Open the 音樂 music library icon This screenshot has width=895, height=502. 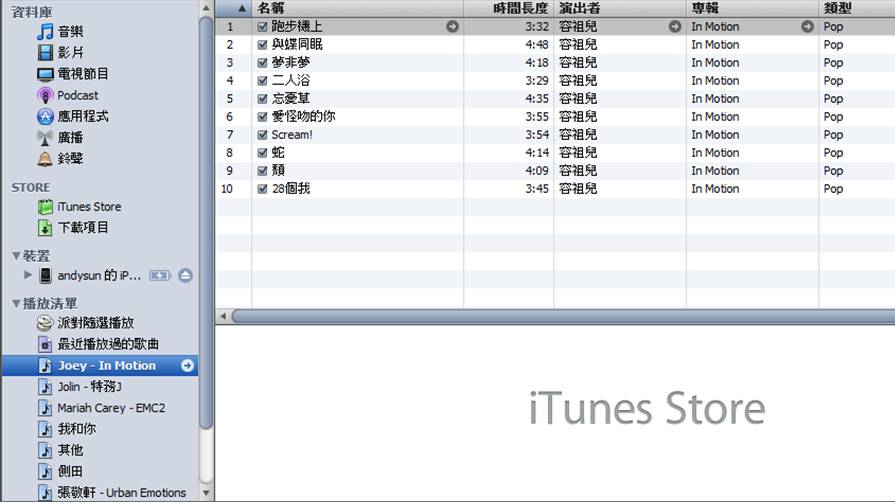pyautogui.click(x=45, y=31)
